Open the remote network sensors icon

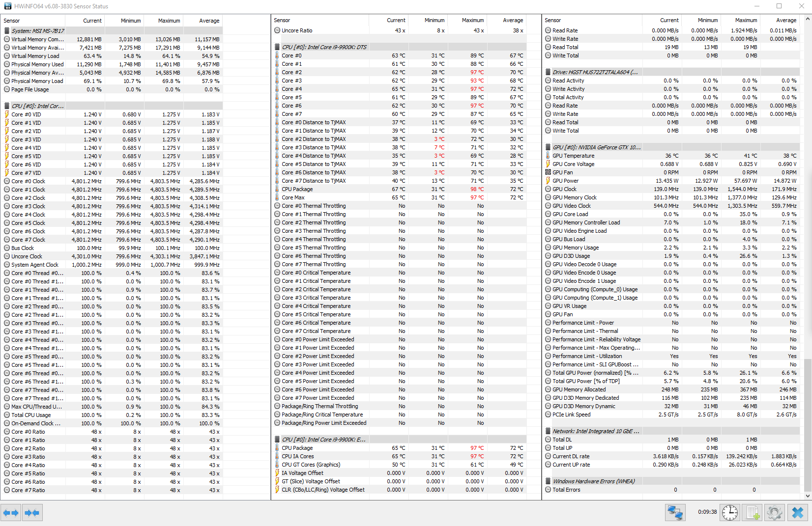(x=675, y=513)
